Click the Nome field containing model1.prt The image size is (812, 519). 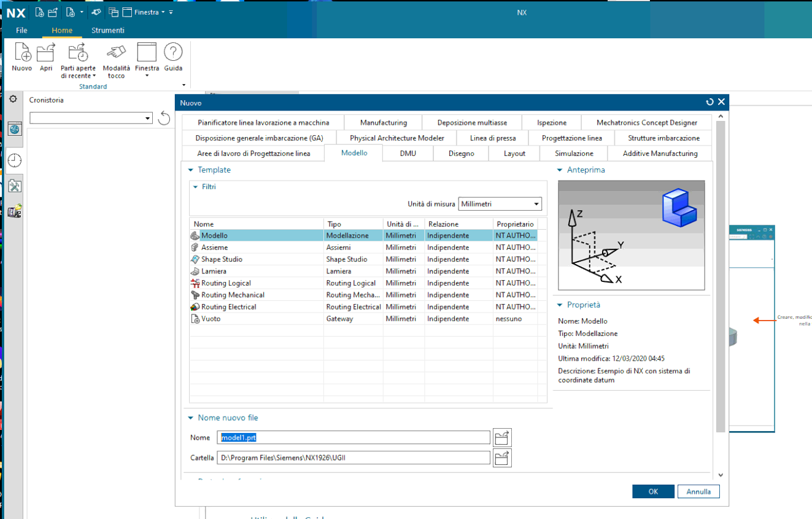(x=354, y=437)
